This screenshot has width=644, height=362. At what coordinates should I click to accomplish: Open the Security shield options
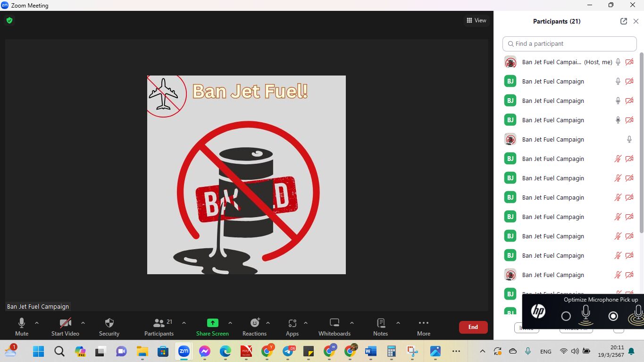tap(109, 323)
